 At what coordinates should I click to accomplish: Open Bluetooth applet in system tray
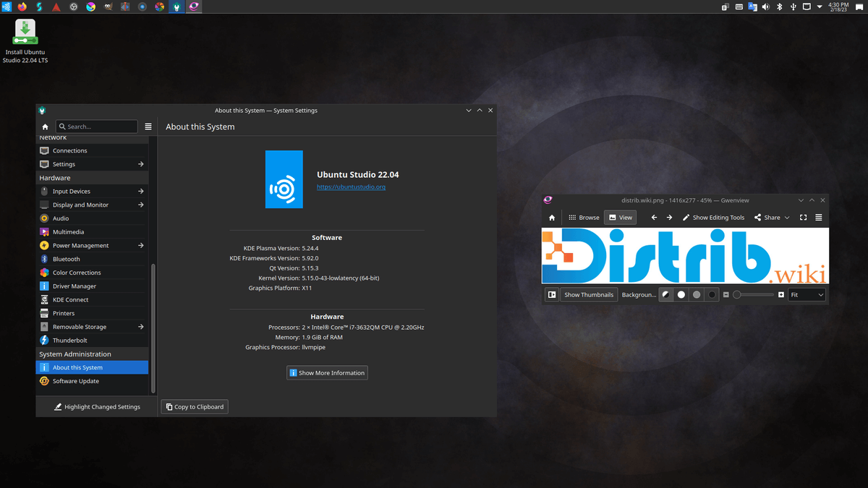[x=780, y=7]
